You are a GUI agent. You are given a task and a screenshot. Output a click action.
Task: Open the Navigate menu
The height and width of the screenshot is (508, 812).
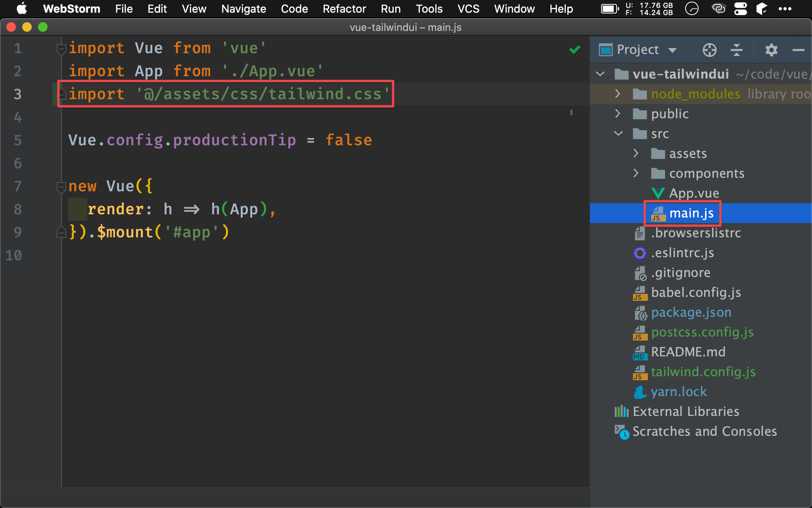tap(243, 8)
